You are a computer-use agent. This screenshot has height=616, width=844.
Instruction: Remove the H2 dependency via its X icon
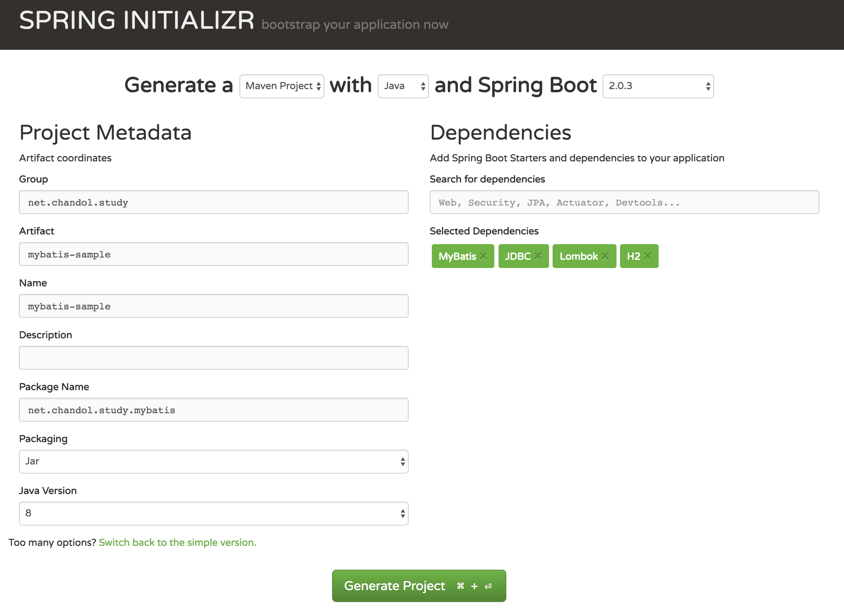coord(647,256)
